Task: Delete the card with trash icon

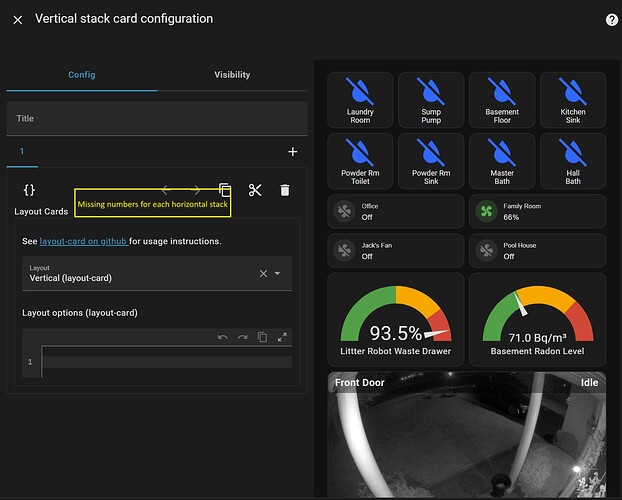Action: [285, 190]
